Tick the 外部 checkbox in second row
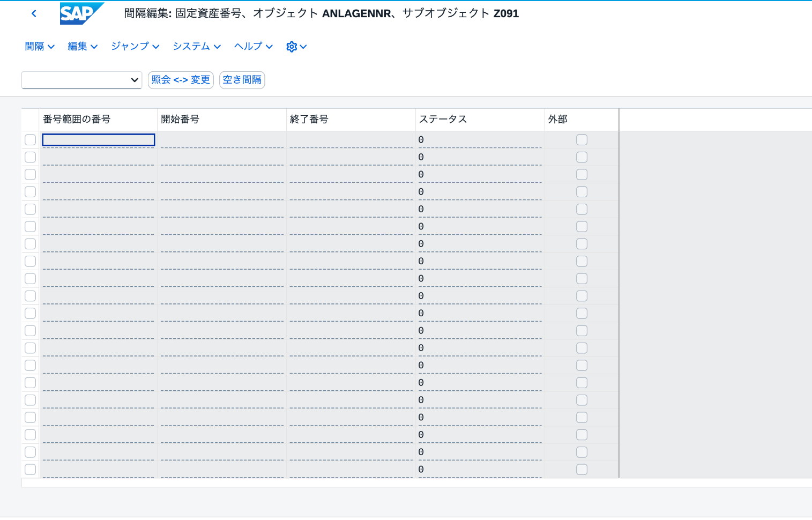Viewport: 812px width, 520px height. pos(582,157)
